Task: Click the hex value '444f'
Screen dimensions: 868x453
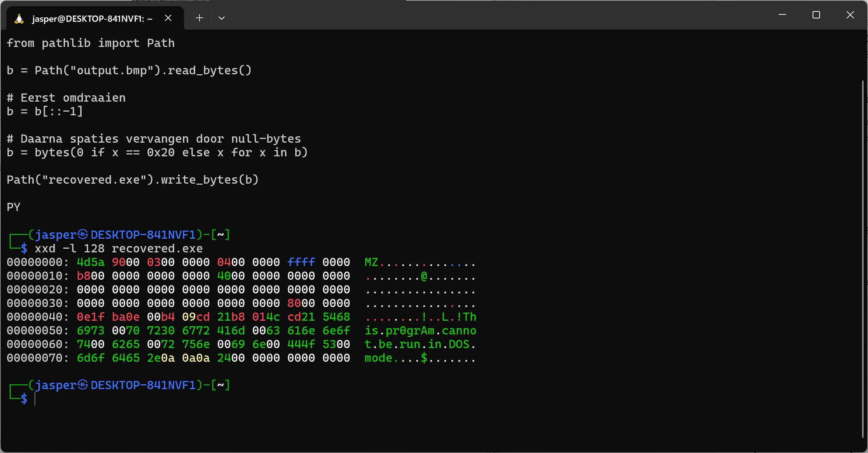Action: point(301,344)
